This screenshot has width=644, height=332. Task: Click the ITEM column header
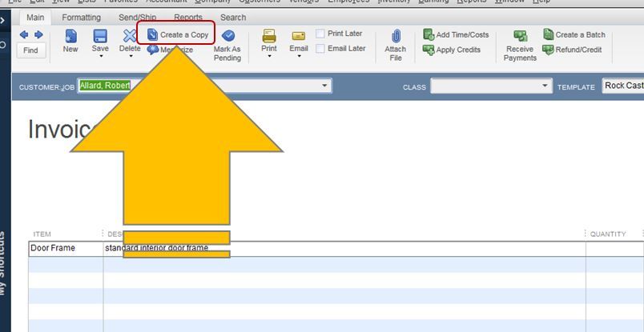click(42, 234)
